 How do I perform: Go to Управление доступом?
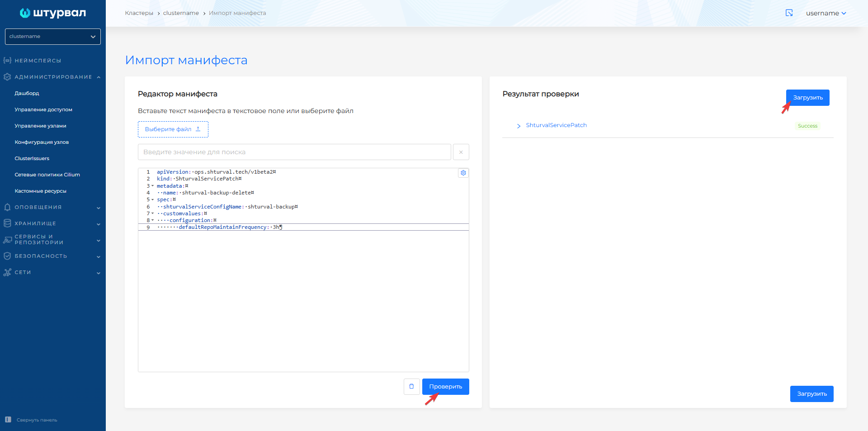(43, 109)
